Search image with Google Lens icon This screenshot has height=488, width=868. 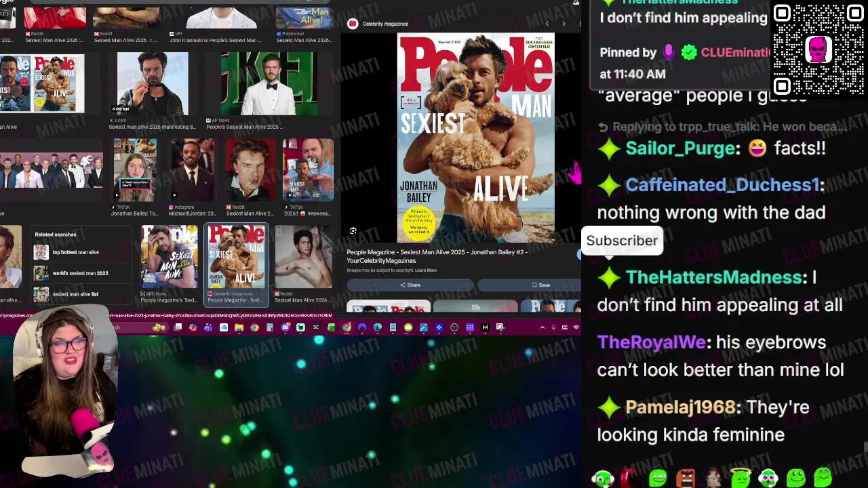click(353, 231)
